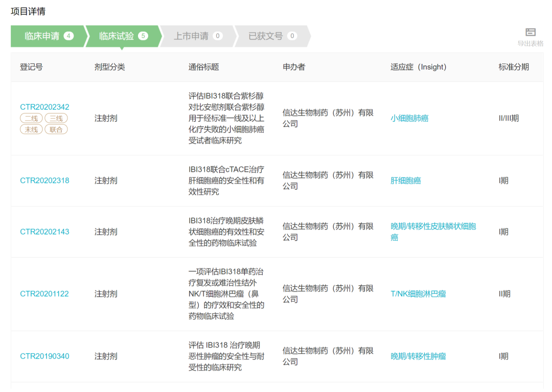Click the II期 phase cell for CTR20201122
The width and height of the screenshot is (552, 392).
pos(504,294)
